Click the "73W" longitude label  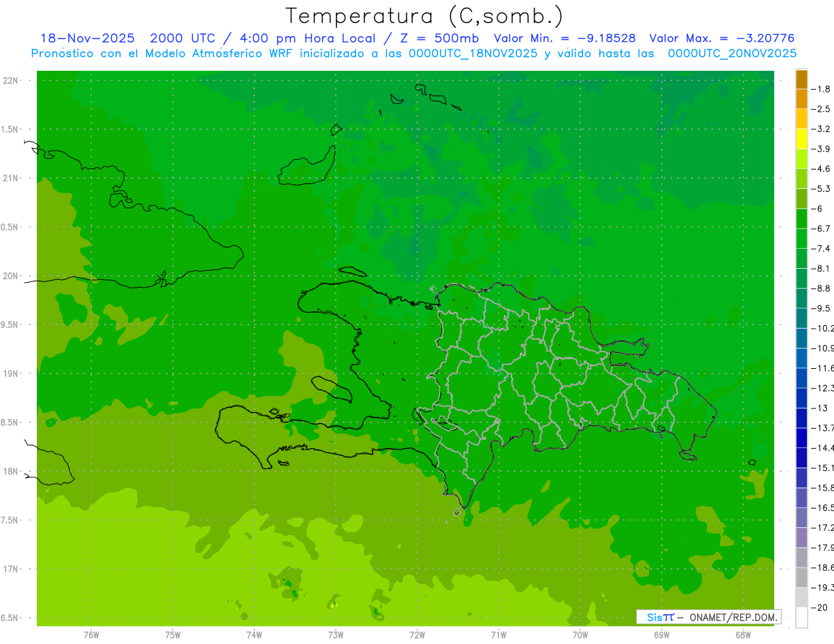[336, 635]
